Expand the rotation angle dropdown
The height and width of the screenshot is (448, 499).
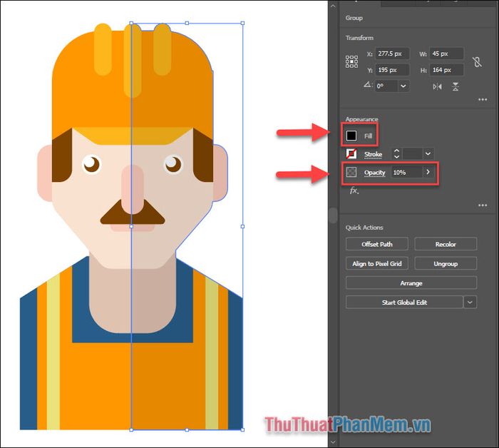pyautogui.click(x=403, y=86)
